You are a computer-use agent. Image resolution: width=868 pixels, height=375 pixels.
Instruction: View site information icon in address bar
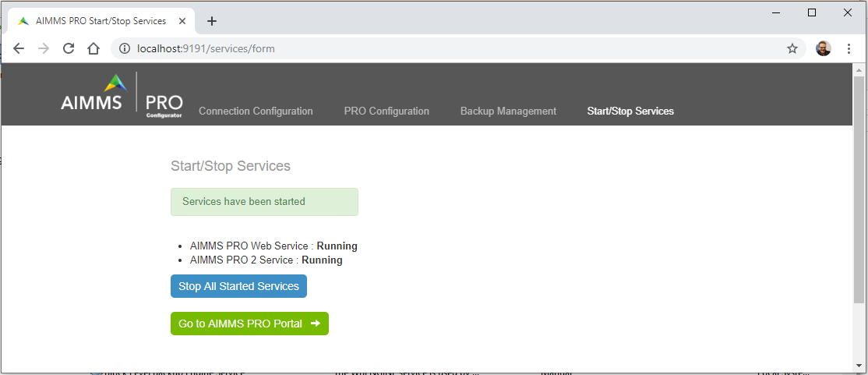(125, 49)
